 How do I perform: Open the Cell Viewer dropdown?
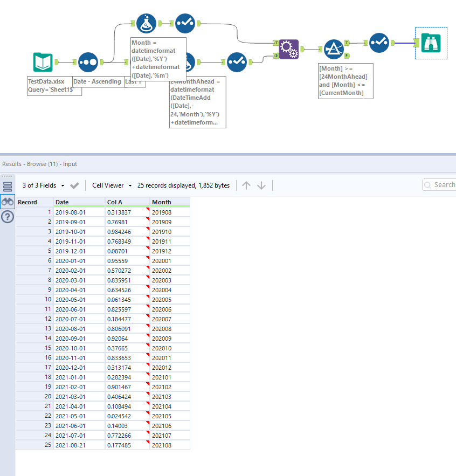112,185
